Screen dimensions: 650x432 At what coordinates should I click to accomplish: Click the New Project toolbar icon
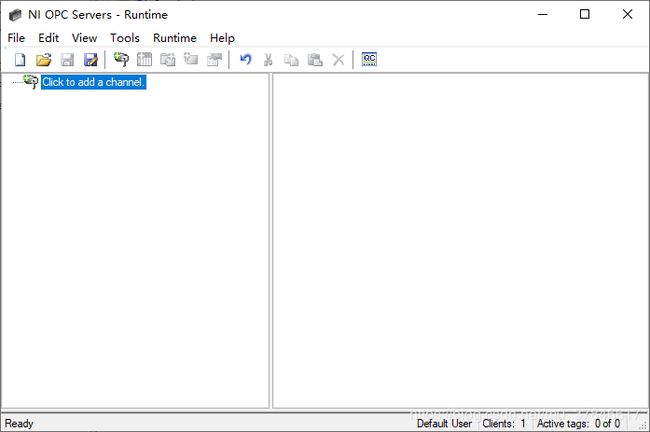coord(20,60)
